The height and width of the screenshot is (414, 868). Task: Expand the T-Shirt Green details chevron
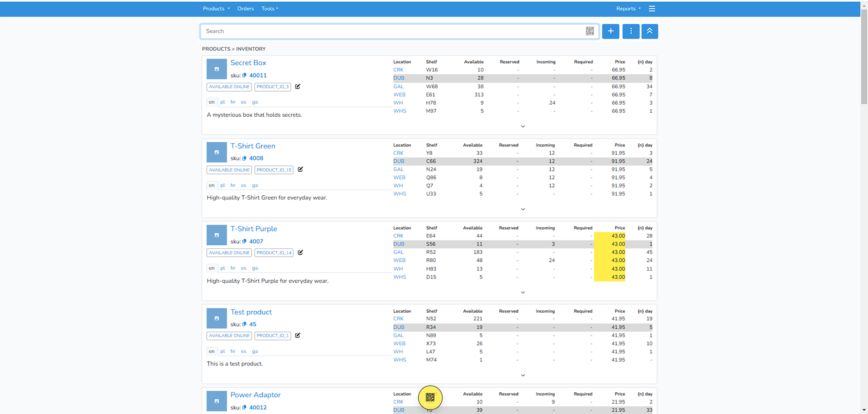522,209
